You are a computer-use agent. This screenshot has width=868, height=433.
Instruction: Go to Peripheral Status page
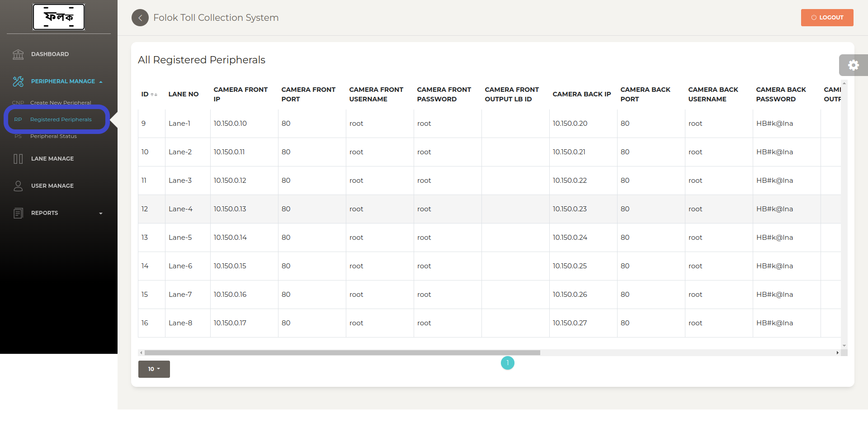[53, 136]
